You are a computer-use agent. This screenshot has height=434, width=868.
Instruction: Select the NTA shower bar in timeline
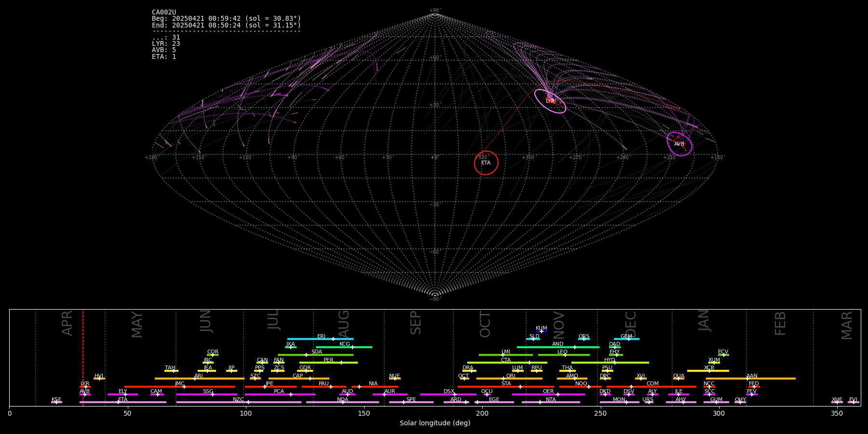(551, 402)
